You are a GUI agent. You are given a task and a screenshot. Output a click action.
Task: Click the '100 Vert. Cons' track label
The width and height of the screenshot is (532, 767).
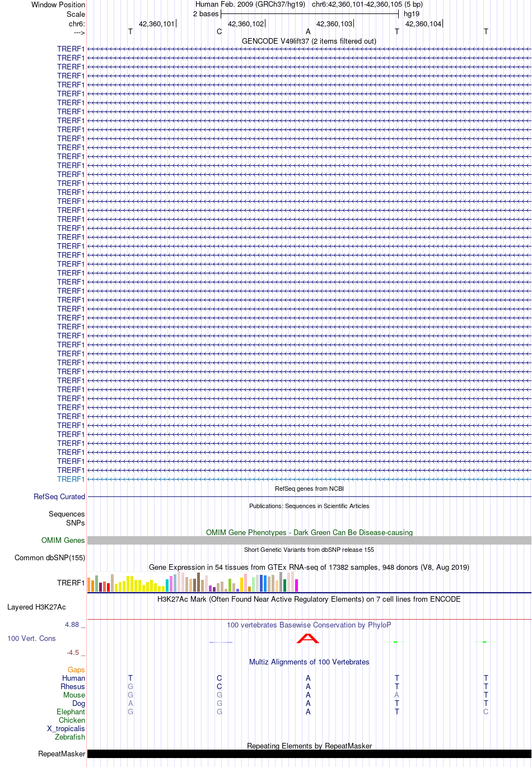click(x=31, y=638)
